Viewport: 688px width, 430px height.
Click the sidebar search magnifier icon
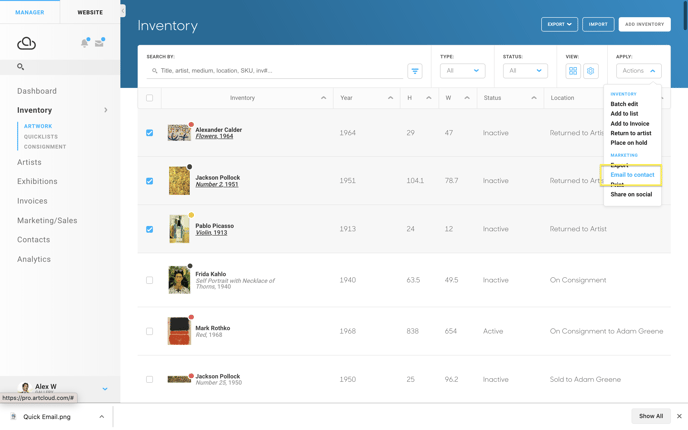coord(20,67)
